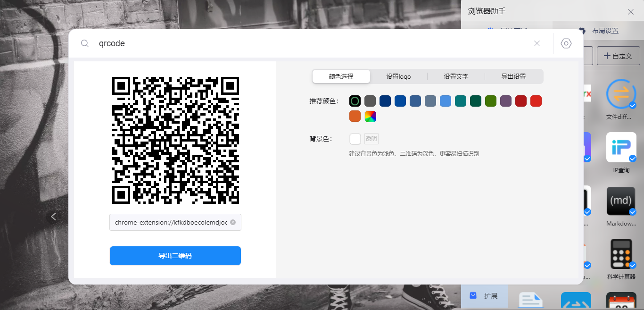Select the red recommended QR color swatch
Image resolution: width=644 pixels, height=310 pixels.
[536, 101]
